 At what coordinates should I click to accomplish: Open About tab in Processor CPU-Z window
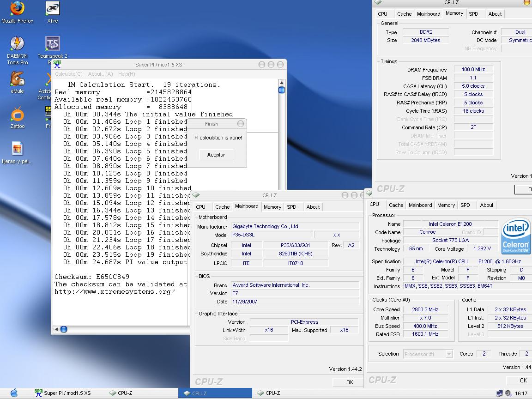pyautogui.click(x=487, y=205)
